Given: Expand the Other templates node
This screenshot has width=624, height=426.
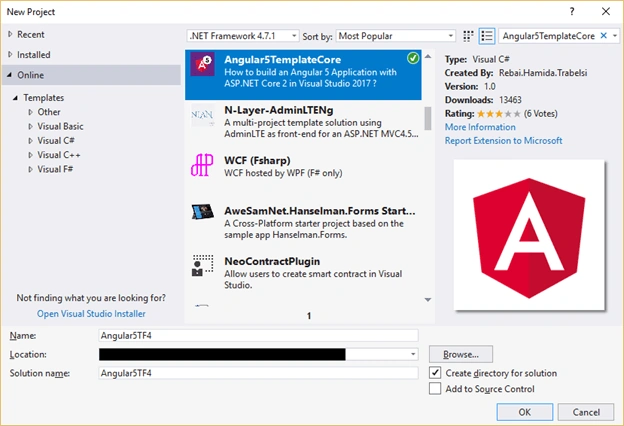Looking at the screenshot, I should click(x=30, y=112).
